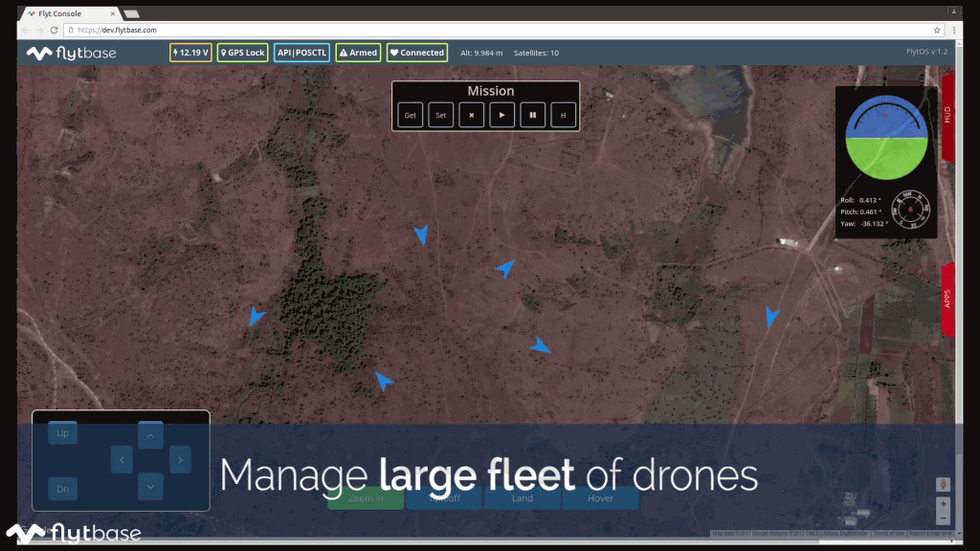Screen dimensions: 980x551
Task: Click the 12.19 V battery indicator
Action: [x=190, y=53]
